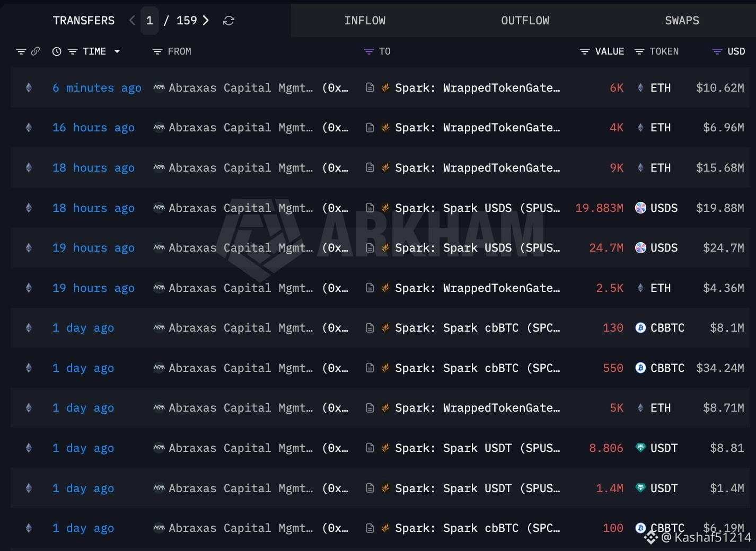
Task: Click the ETH token icon in the $6.96M row
Action: pyautogui.click(x=640, y=128)
